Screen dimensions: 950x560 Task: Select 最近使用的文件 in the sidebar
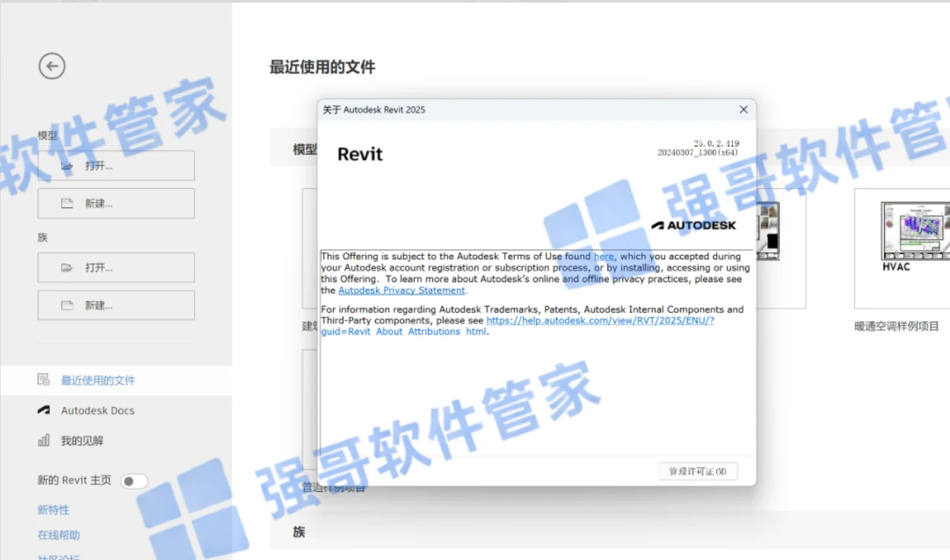click(116, 380)
